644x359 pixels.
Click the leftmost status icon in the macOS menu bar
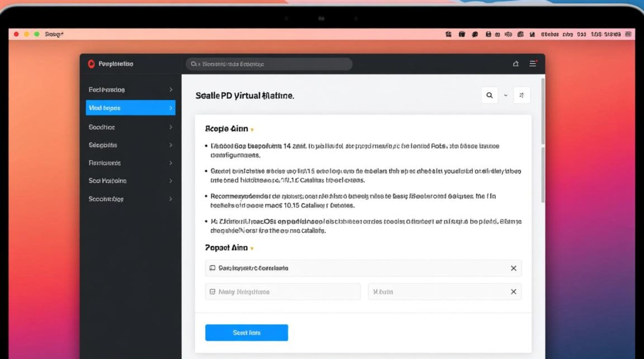(x=448, y=34)
